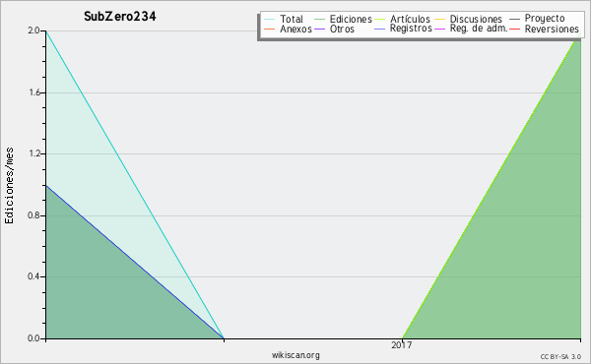Select the Otros legend label
591x364 pixels.
click(342, 29)
